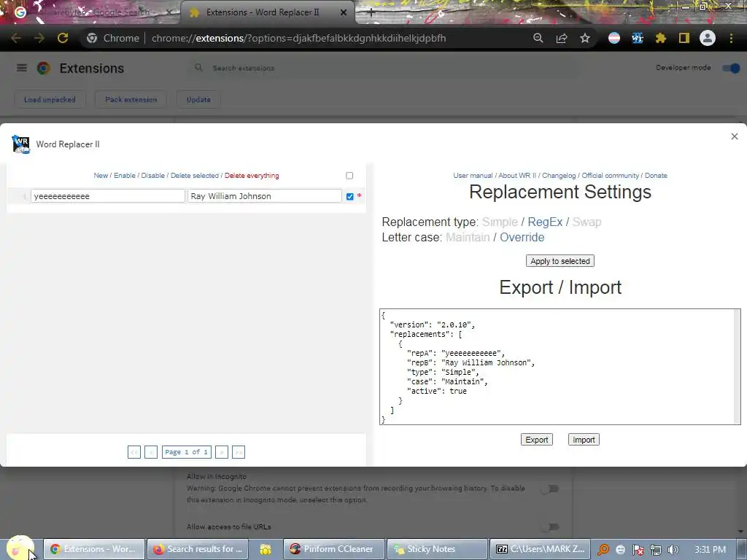Click the Windows Start orb

(x=20, y=548)
